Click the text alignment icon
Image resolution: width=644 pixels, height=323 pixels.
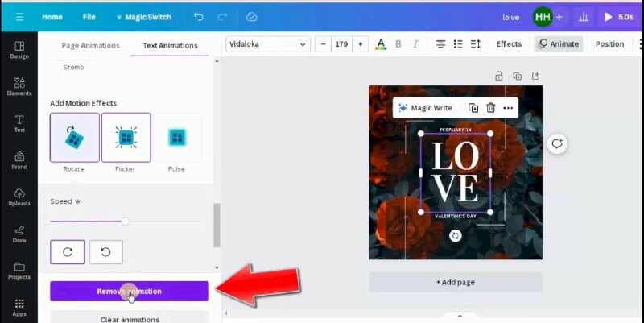440,43
